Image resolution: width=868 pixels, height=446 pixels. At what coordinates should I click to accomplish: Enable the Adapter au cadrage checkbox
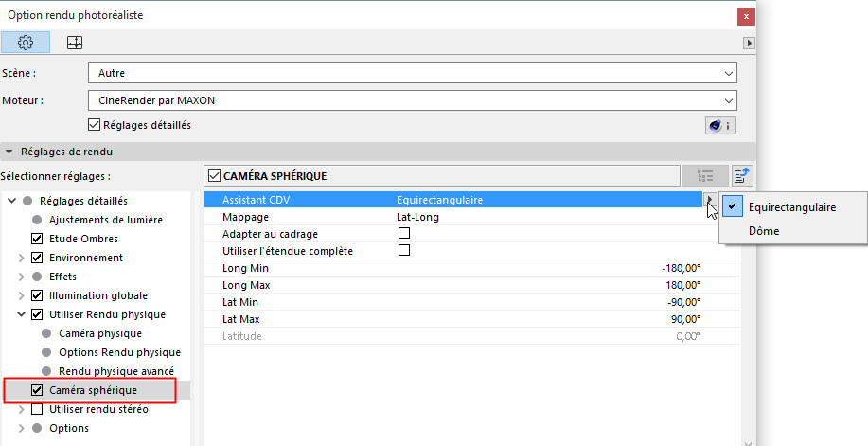coord(404,234)
